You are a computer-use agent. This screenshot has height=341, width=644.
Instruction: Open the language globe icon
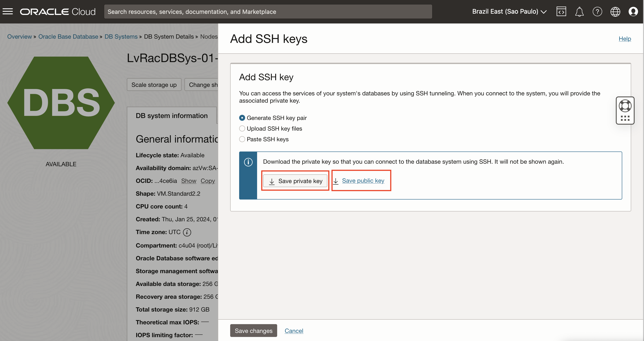coord(615,12)
